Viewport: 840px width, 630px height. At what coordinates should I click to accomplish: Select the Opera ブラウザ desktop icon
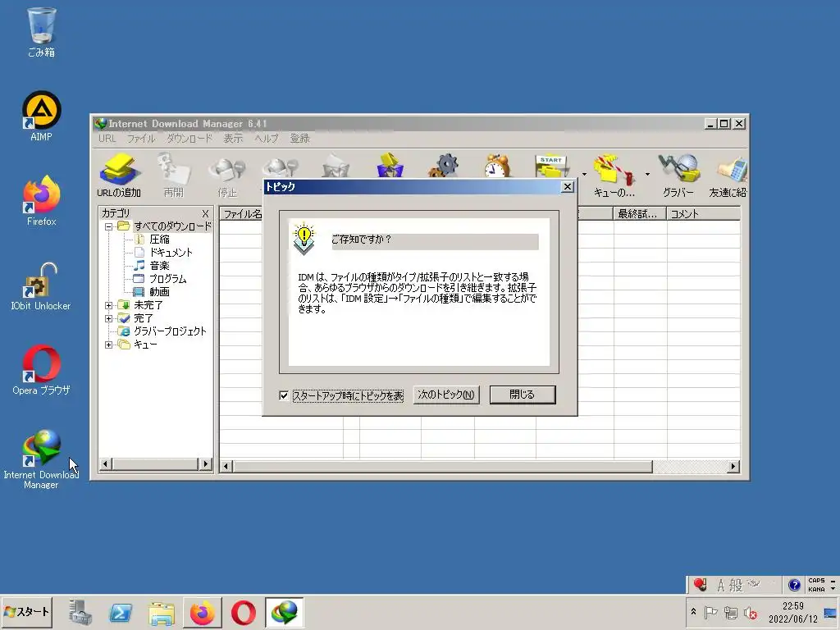(x=41, y=370)
